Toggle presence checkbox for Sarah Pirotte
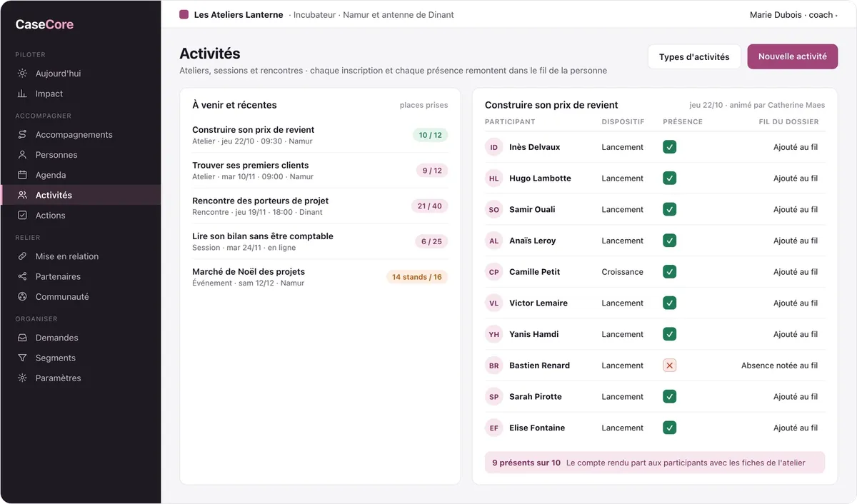 669,396
